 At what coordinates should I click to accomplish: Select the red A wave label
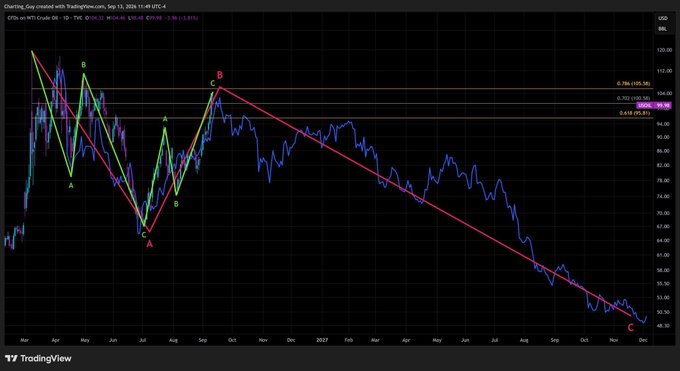(x=150, y=244)
